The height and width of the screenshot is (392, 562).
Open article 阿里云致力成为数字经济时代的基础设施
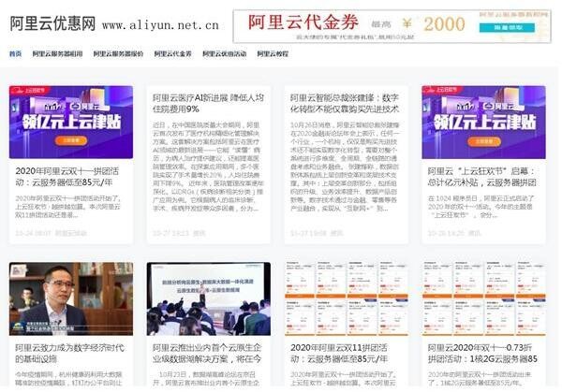69,353
